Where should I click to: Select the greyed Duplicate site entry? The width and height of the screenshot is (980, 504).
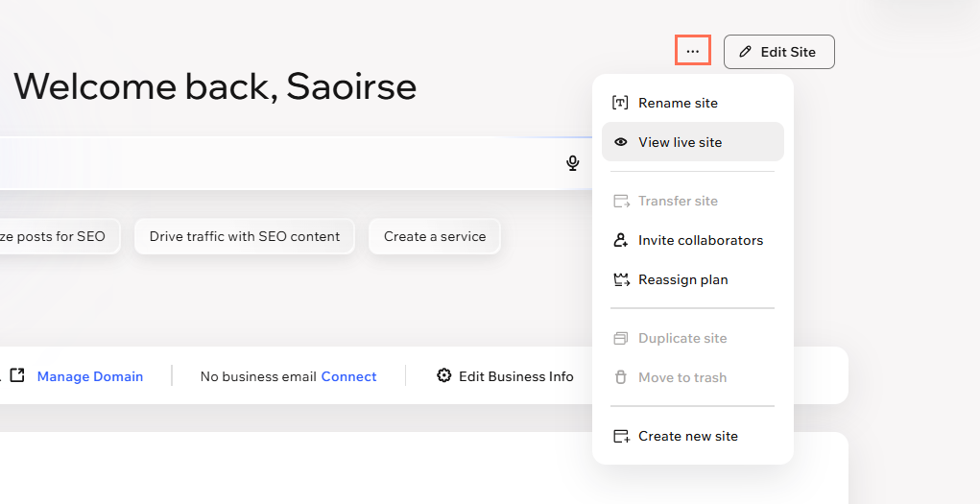click(692, 338)
